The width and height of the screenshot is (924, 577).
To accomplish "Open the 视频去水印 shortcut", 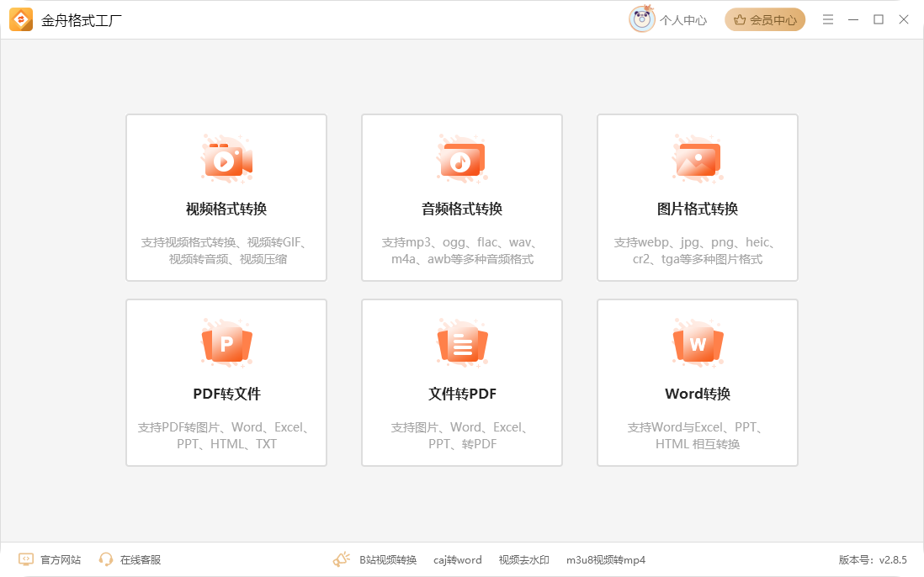I will click(523, 559).
